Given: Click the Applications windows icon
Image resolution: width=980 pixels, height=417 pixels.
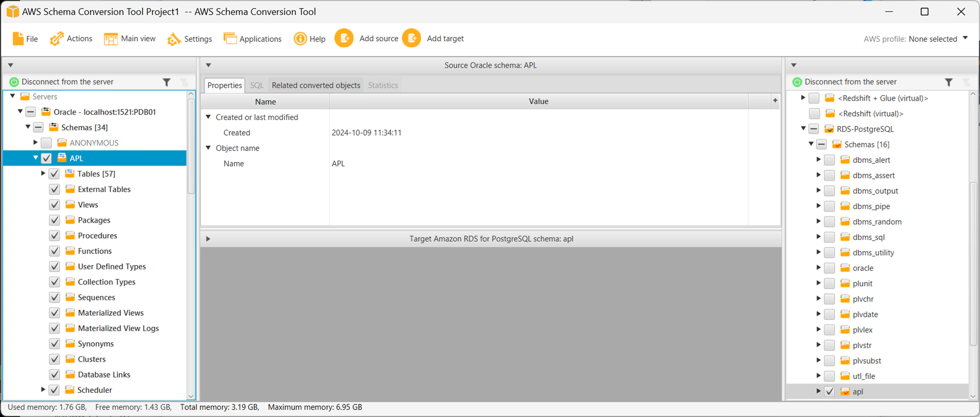Looking at the screenshot, I should click(230, 39).
